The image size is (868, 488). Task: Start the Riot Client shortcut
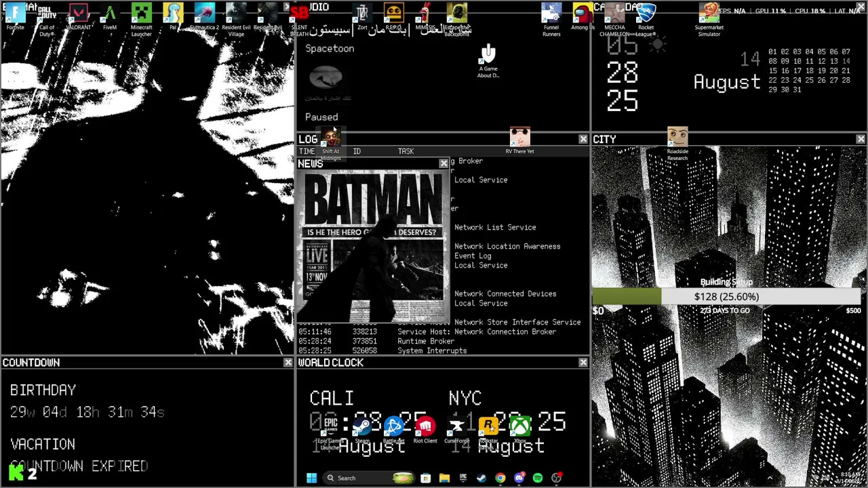pos(425,430)
